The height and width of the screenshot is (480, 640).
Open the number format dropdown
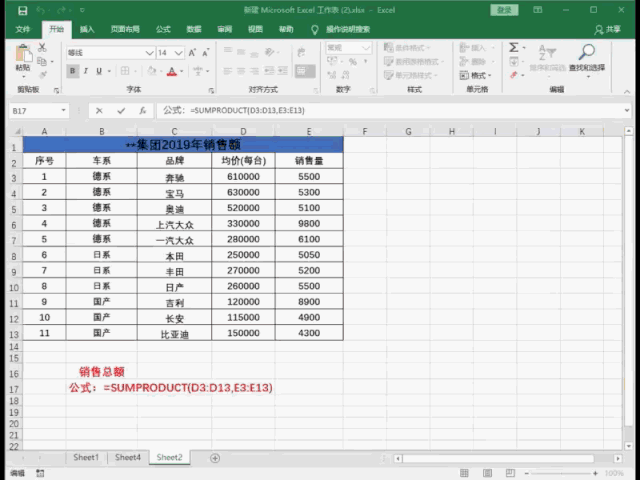(x=366, y=48)
